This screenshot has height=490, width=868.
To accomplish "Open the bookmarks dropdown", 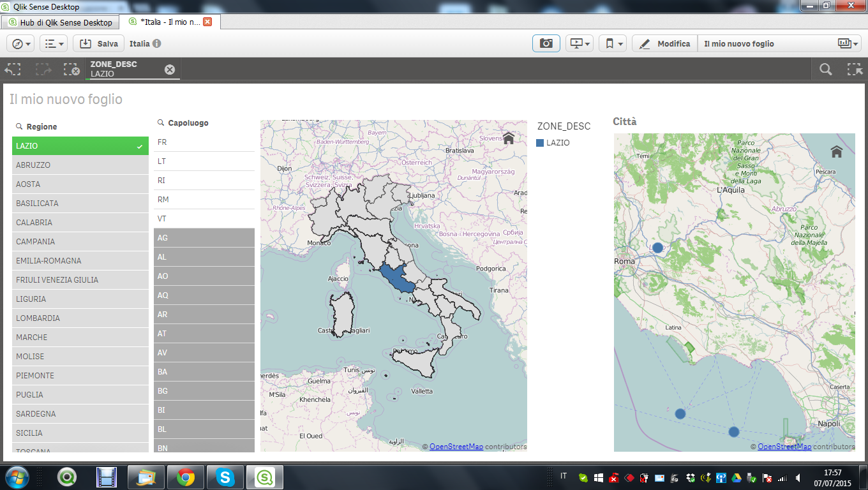I will point(613,43).
